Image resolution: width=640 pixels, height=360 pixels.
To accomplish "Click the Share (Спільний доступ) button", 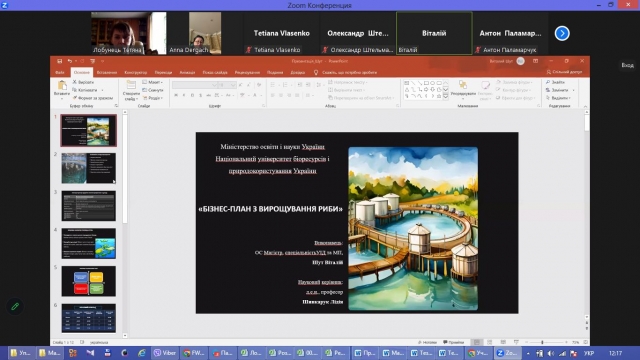I will tap(564, 72).
